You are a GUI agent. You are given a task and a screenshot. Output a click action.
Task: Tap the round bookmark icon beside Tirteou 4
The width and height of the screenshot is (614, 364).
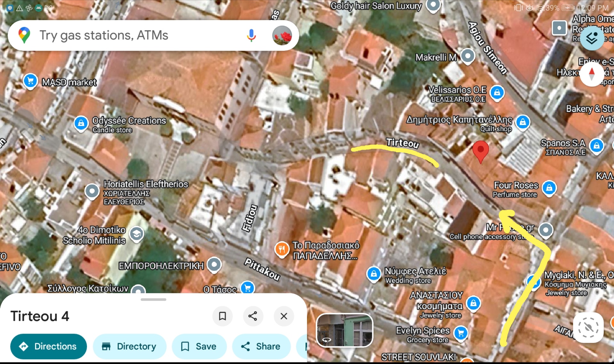coord(222,316)
